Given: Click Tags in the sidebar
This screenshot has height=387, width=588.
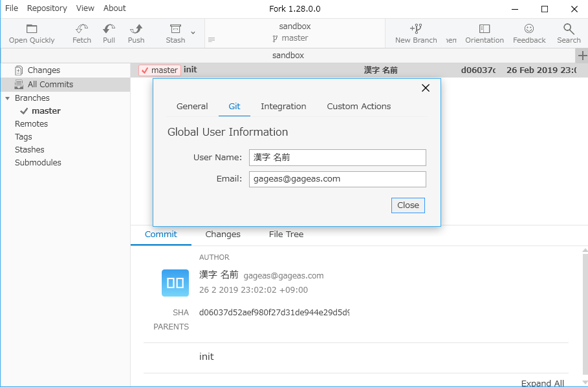Looking at the screenshot, I should [23, 137].
